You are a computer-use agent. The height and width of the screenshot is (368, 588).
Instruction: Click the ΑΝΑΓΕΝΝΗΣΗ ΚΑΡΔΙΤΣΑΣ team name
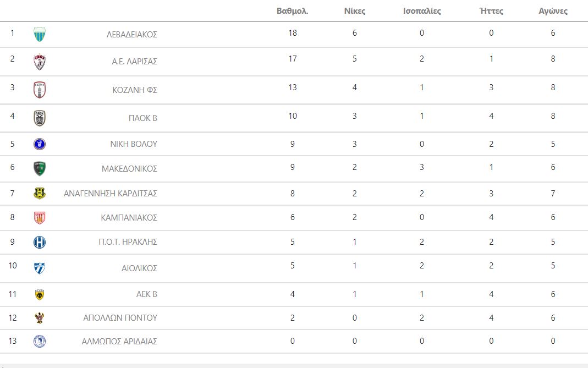pyautogui.click(x=110, y=194)
